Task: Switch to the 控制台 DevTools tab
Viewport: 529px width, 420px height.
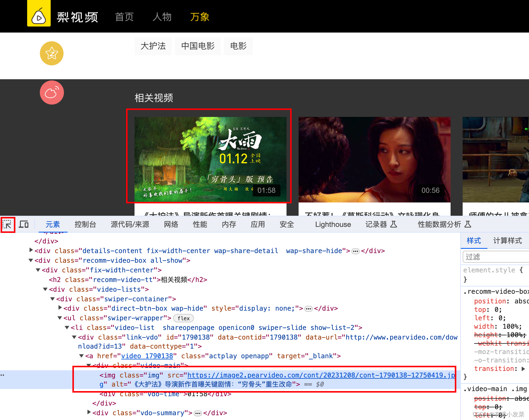Action: click(x=85, y=224)
